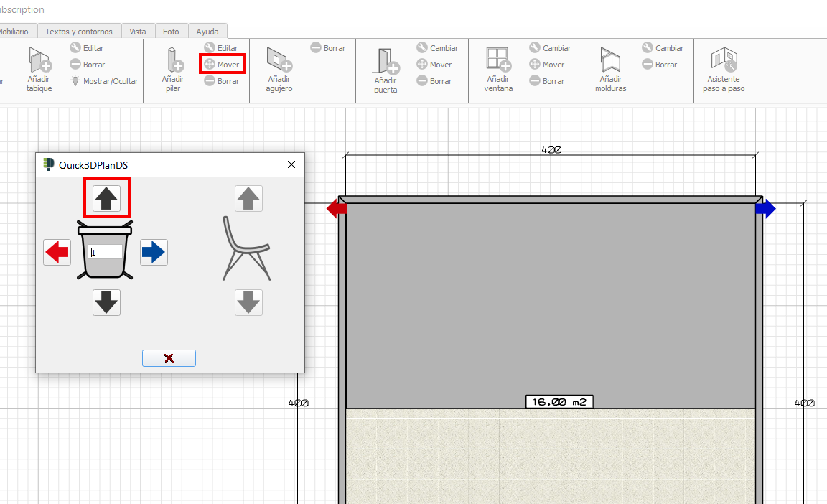Click gray down arrow below chair
The image size is (827, 504).
pyautogui.click(x=248, y=302)
